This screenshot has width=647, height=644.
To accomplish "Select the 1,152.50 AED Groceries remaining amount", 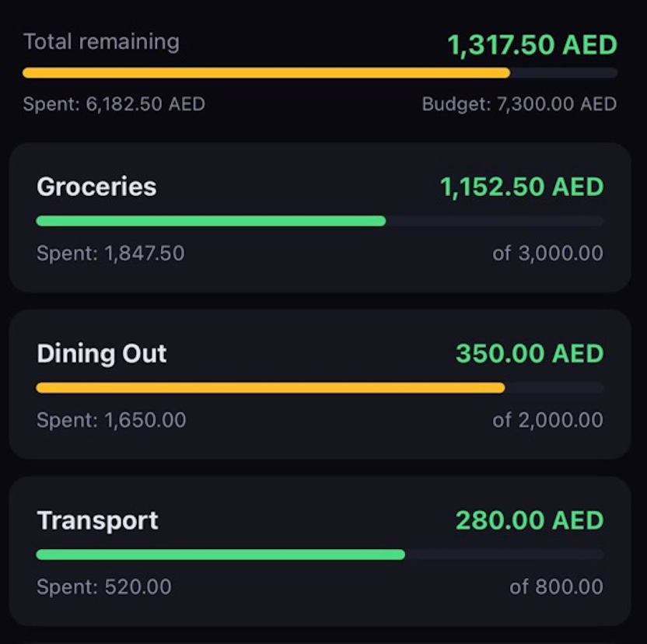I will pyautogui.click(x=522, y=187).
